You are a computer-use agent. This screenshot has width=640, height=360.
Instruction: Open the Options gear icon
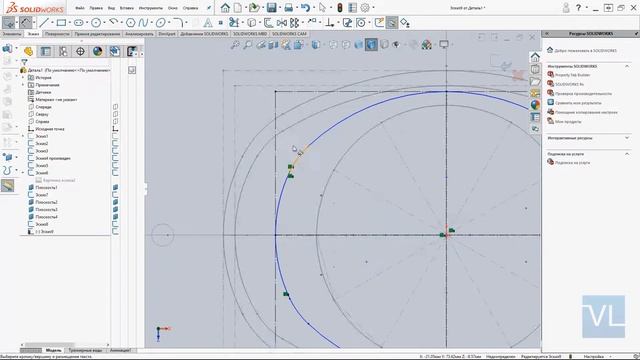365,7
